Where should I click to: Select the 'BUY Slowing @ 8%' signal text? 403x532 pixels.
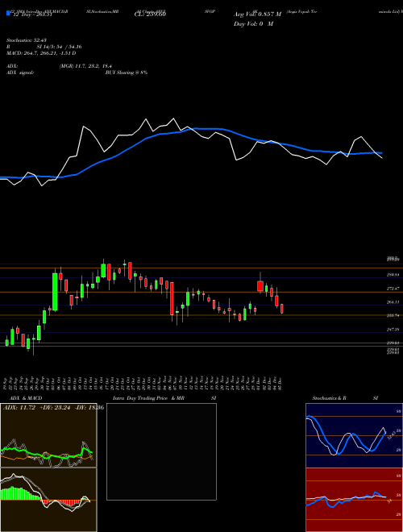pos(127,73)
